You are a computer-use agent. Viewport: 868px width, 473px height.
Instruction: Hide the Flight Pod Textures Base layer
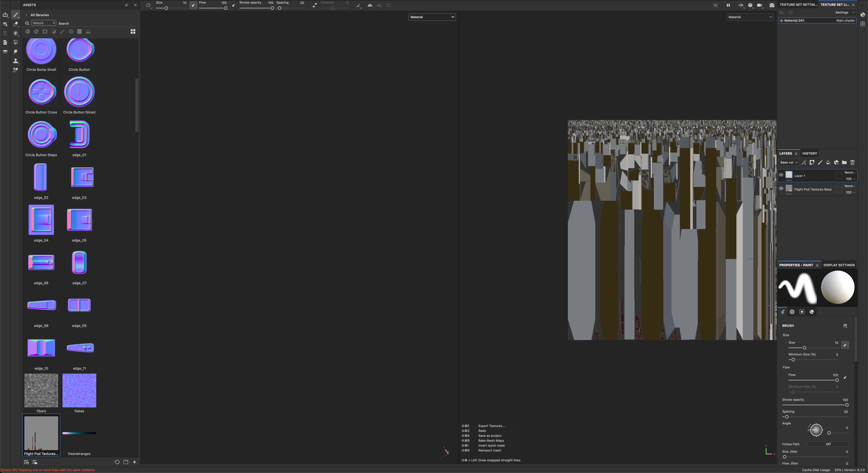coord(781,189)
